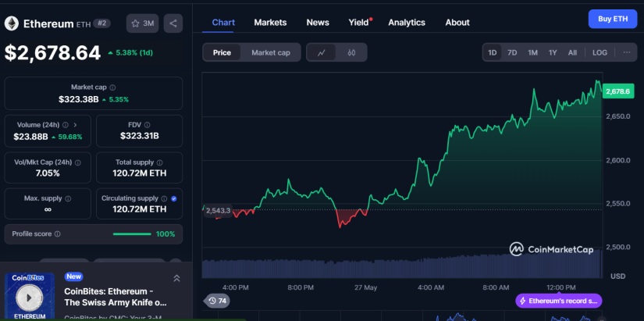
Task: Select the 1D time range
Action: coord(492,52)
